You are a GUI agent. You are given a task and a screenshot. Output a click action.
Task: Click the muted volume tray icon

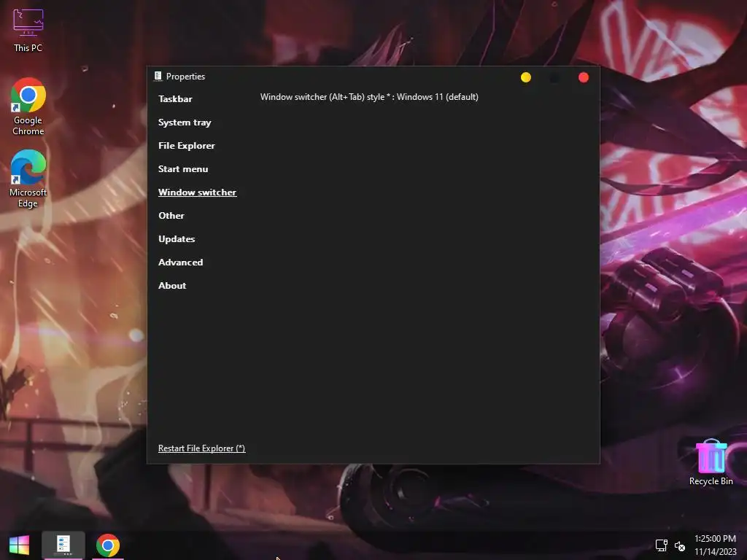pos(680,545)
